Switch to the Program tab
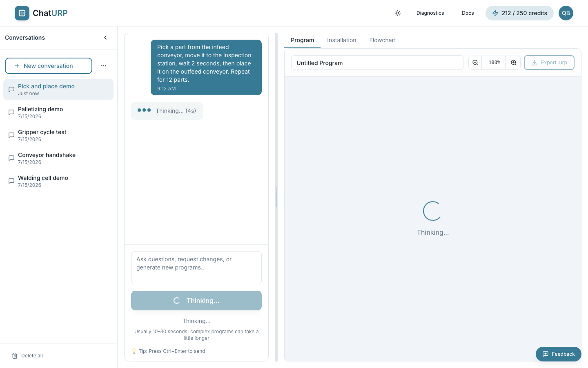The image size is (588, 368). pyautogui.click(x=303, y=40)
